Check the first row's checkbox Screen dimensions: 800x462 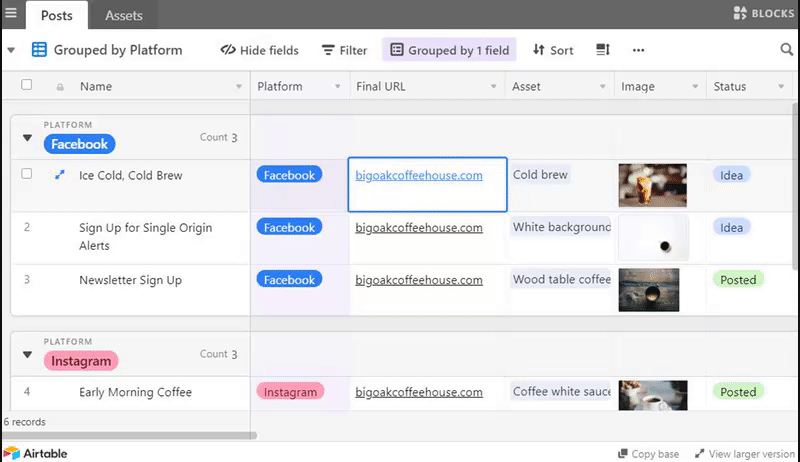(27, 174)
